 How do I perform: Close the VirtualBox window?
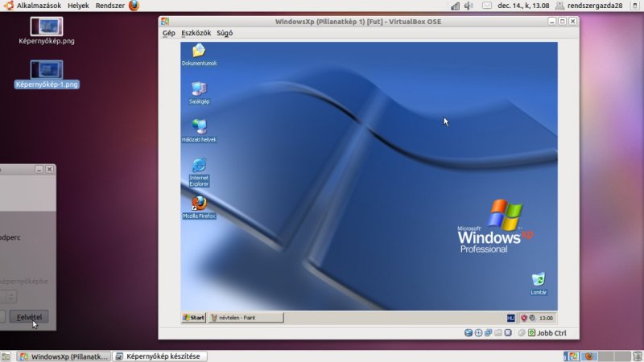pyautogui.click(x=573, y=22)
